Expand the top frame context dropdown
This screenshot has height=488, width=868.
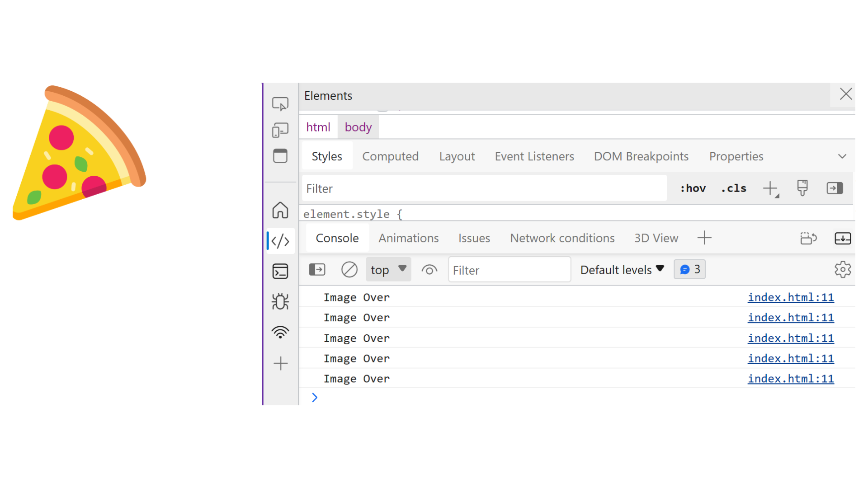point(387,270)
